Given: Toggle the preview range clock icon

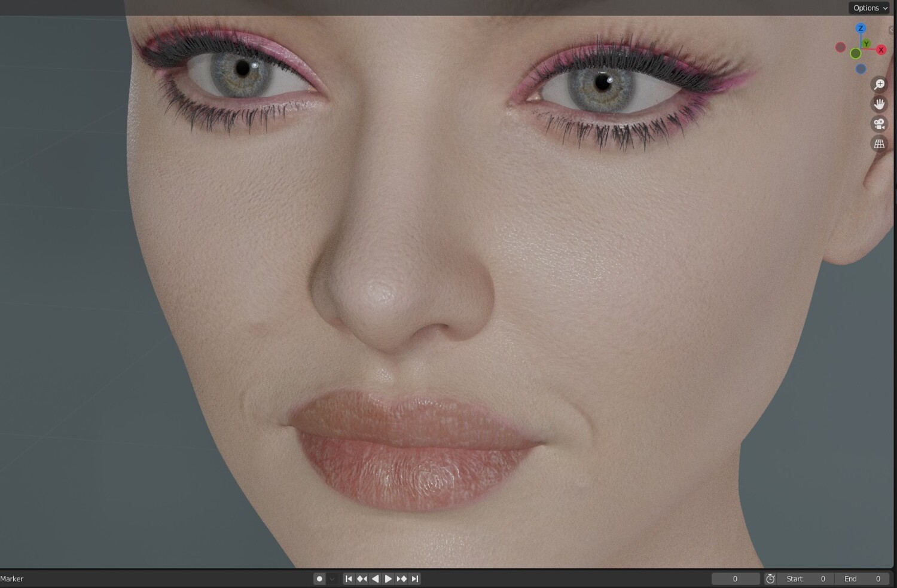Looking at the screenshot, I should point(770,578).
